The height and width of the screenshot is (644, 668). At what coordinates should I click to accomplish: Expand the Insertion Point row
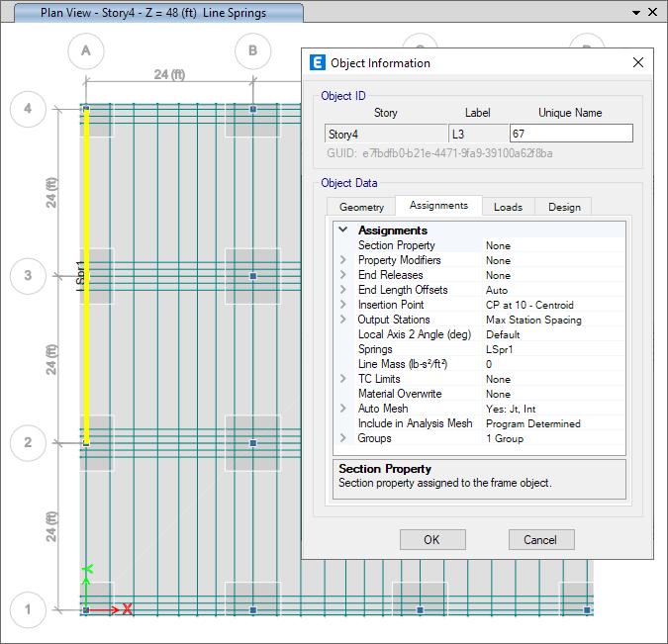[343, 305]
